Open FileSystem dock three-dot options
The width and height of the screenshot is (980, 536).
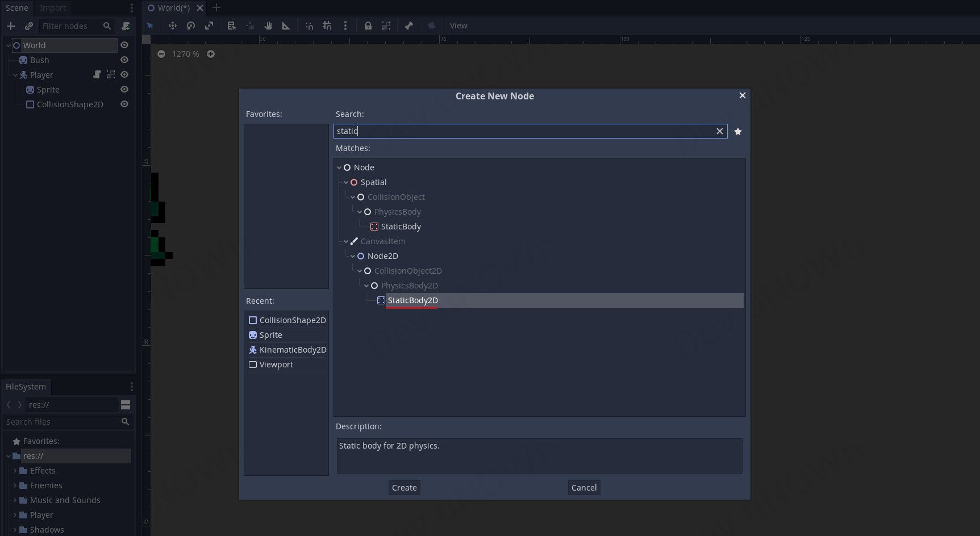tap(132, 387)
